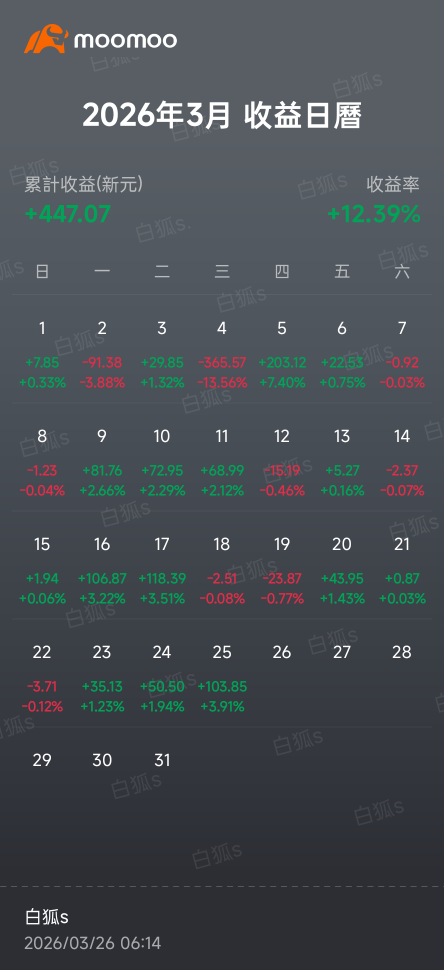Pick day 25 with +103.85 gain
444x970 pixels.
[222, 679]
